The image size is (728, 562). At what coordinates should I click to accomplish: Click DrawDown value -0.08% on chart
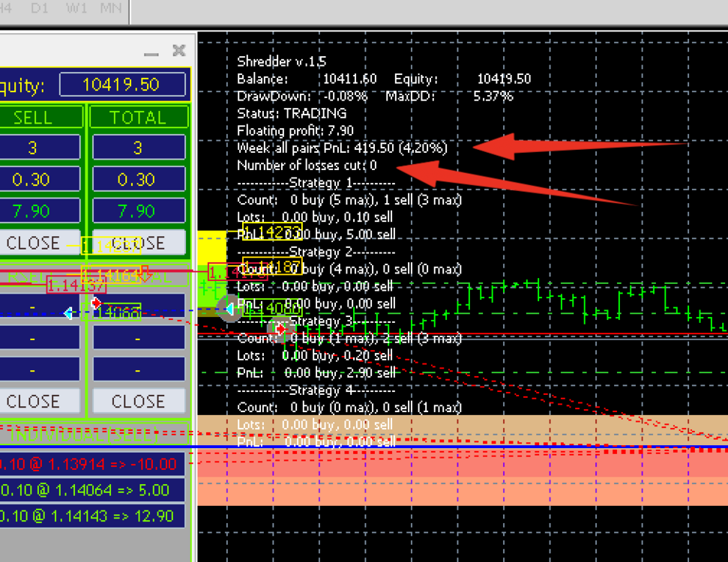tap(346, 96)
